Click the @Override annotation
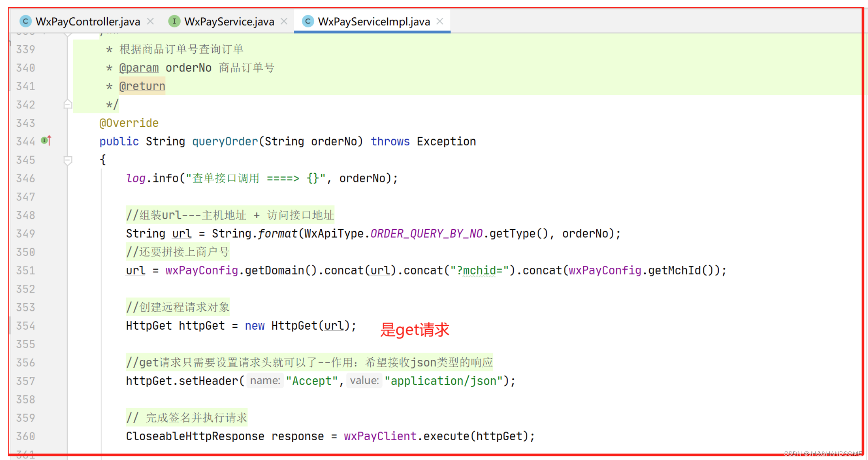Screen dimensions: 868x460 129,123
